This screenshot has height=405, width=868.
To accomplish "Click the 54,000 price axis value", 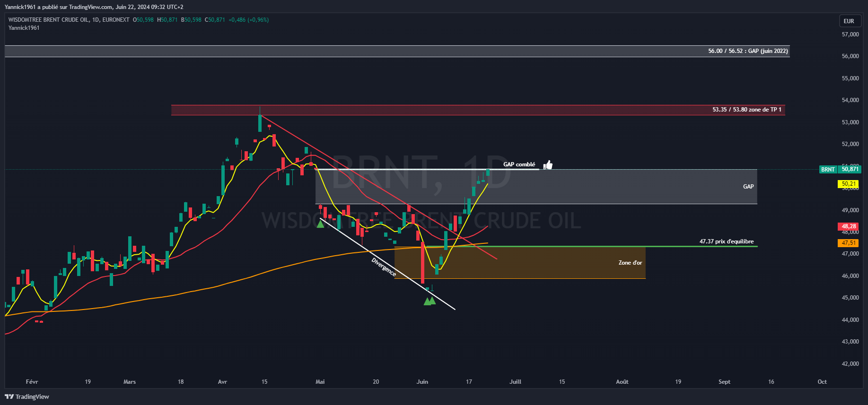I will pyautogui.click(x=850, y=100).
